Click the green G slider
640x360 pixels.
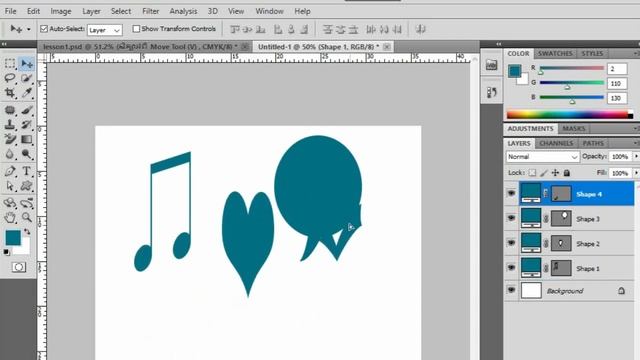(571, 83)
